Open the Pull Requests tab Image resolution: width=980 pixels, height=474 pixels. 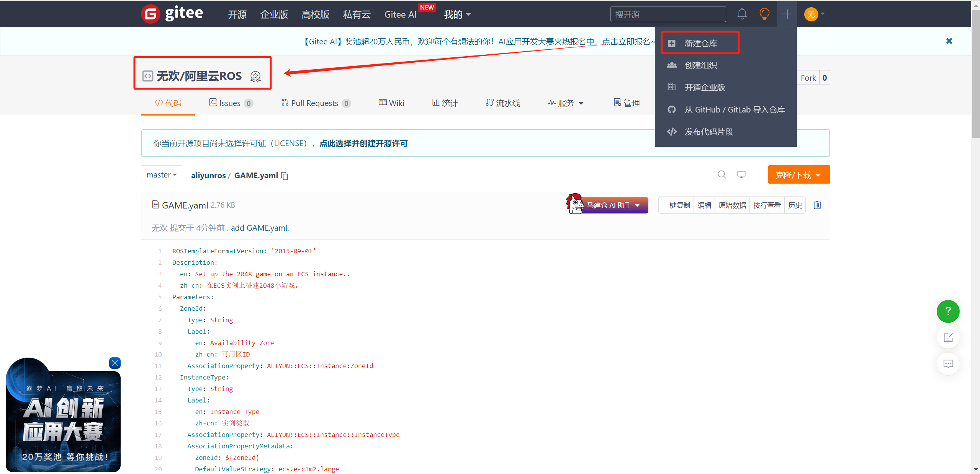pos(316,103)
